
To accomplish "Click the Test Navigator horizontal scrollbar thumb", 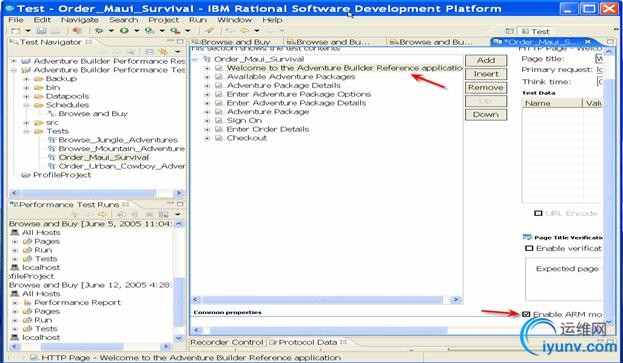I will pos(89,193).
